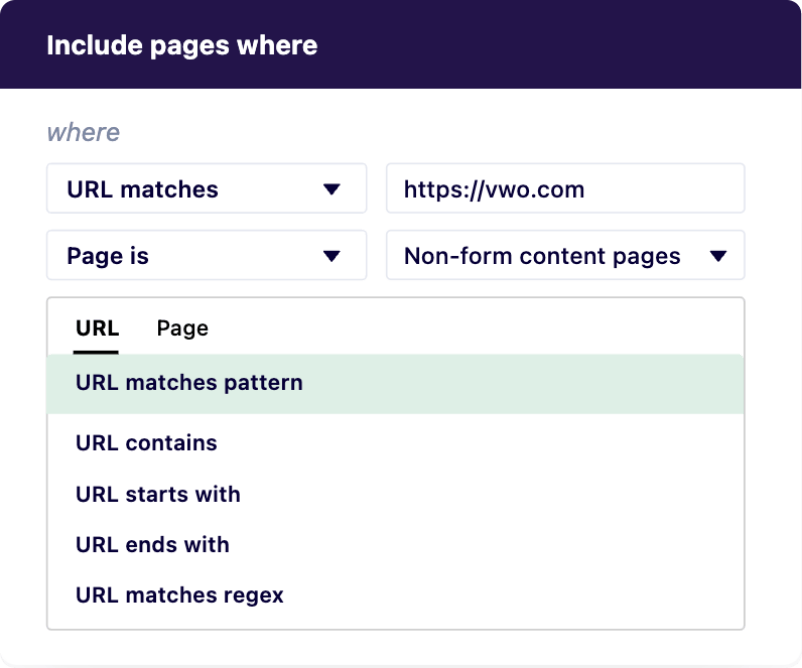The width and height of the screenshot is (802, 668).
Task: Click the blank space right of the header title
Action: 560,46
